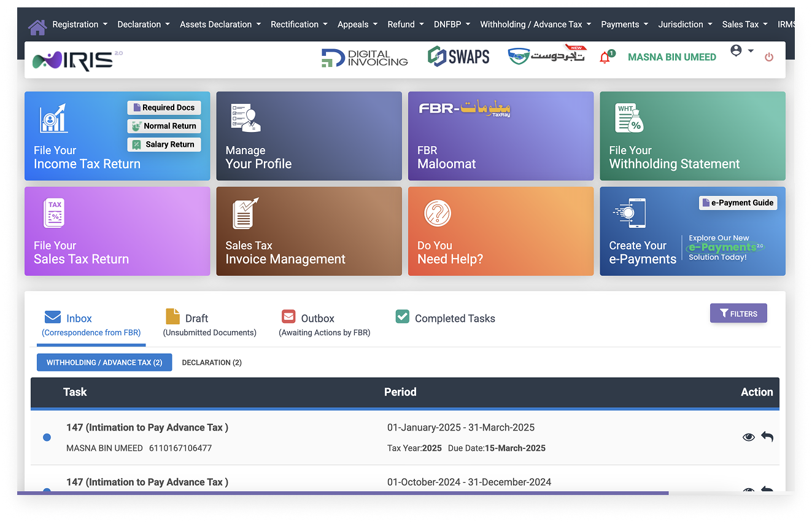
Task: Click the question mark help icon
Action: 438,214
